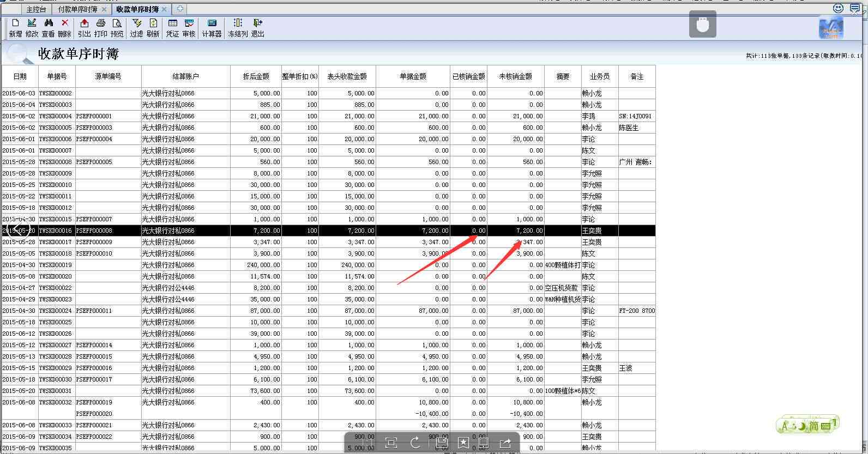Click the rotate arrow in the overlay bar
This screenshot has height=454, width=868.
tap(415, 443)
